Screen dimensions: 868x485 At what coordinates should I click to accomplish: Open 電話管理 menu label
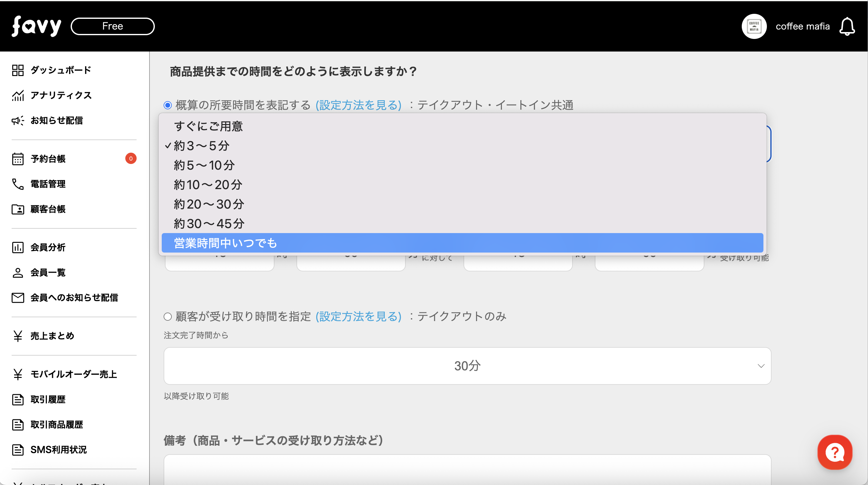[48, 184]
